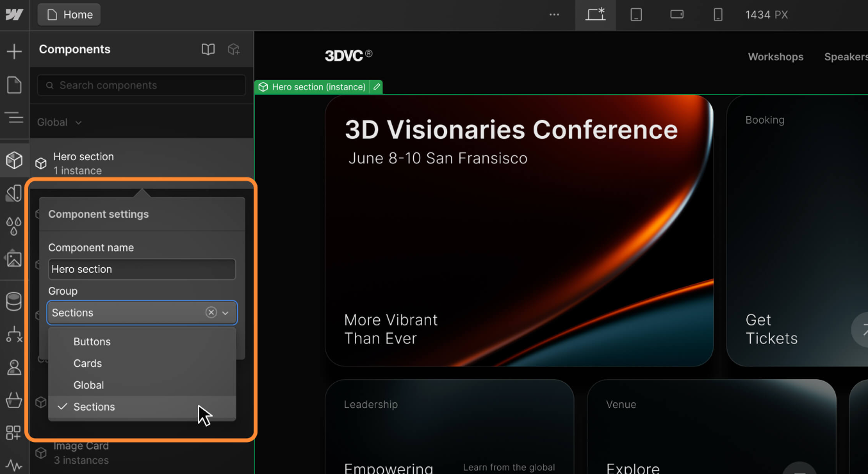Open the Ecommerce basket icon
This screenshot has width=868, height=474.
[14, 400]
